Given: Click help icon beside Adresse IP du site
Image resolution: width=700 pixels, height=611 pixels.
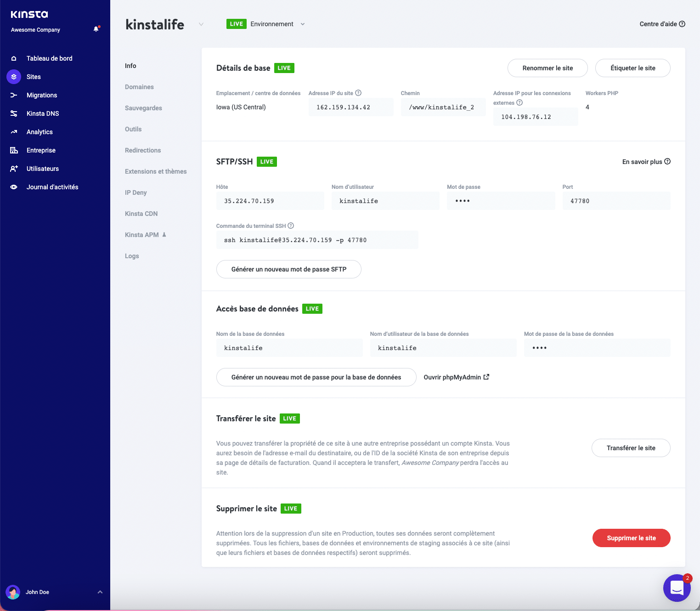Looking at the screenshot, I should pyautogui.click(x=358, y=93).
